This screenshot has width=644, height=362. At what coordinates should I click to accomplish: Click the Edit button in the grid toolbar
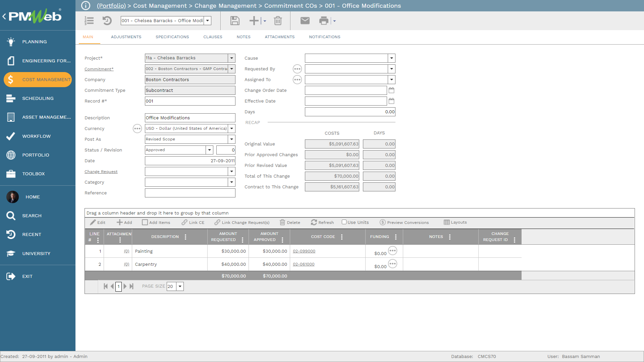[x=98, y=222]
